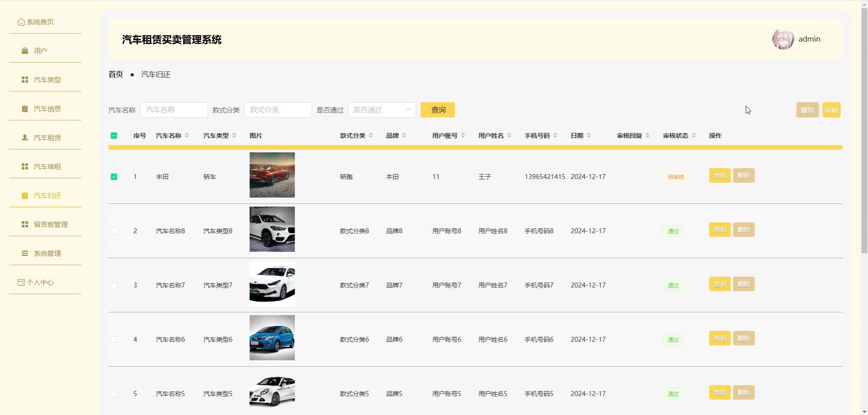Click the grid icon beside 留言板管理
The height and width of the screenshot is (415, 868).
tap(25, 225)
